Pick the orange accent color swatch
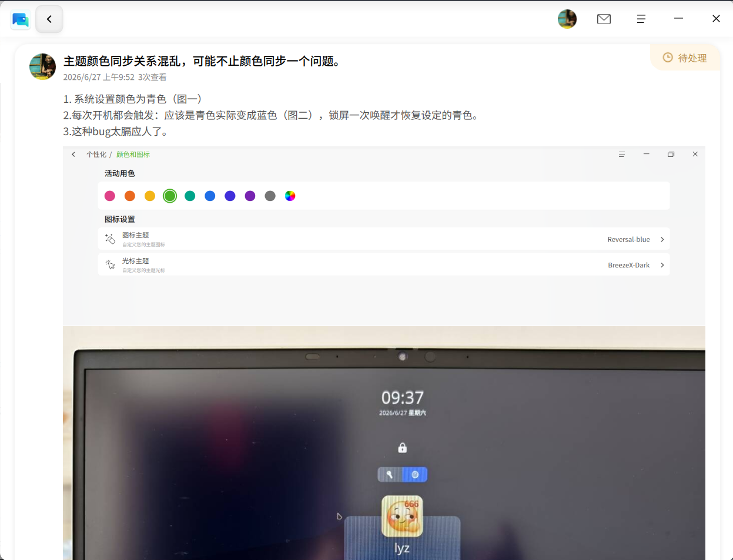The image size is (733, 560). (130, 196)
